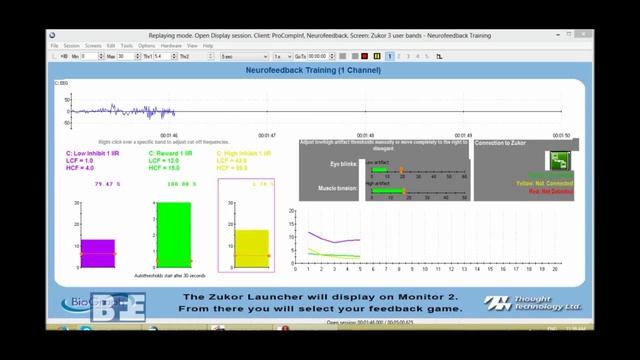Click the GoTo time spinner arrows
The image size is (640, 360).
point(332,56)
